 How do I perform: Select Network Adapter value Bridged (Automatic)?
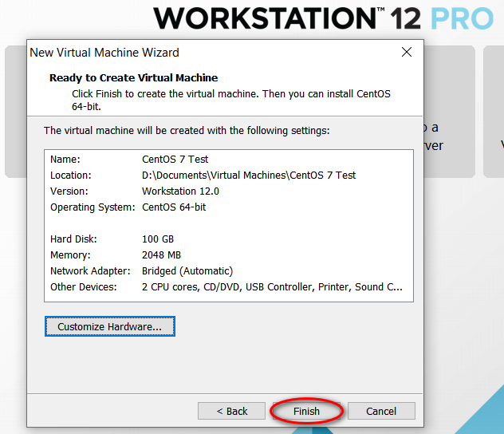tap(187, 271)
